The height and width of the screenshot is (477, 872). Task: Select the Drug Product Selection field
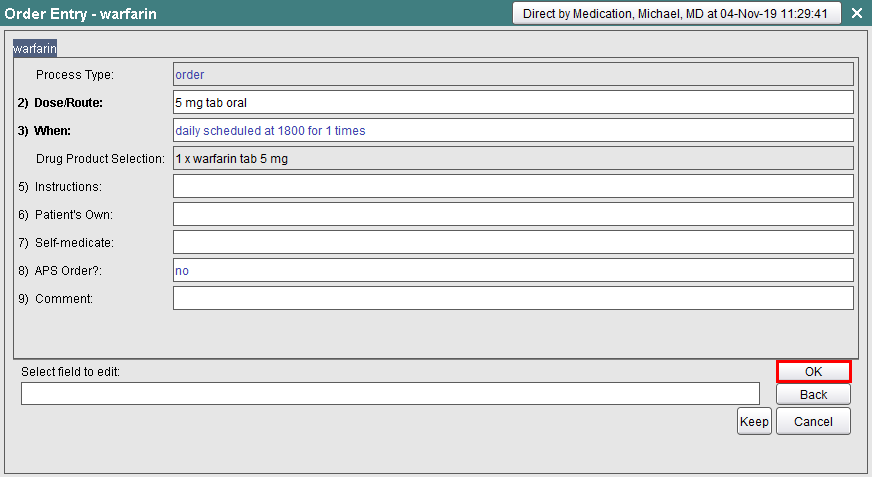coord(513,158)
